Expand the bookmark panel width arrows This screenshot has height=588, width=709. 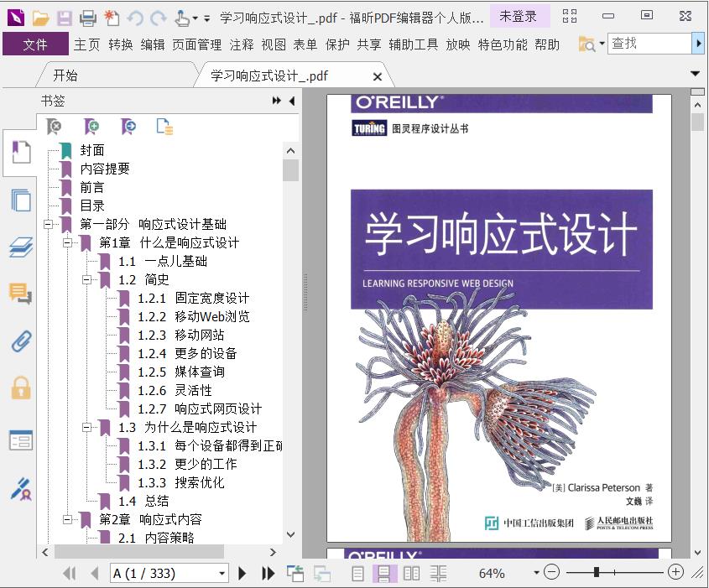point(276,101)
